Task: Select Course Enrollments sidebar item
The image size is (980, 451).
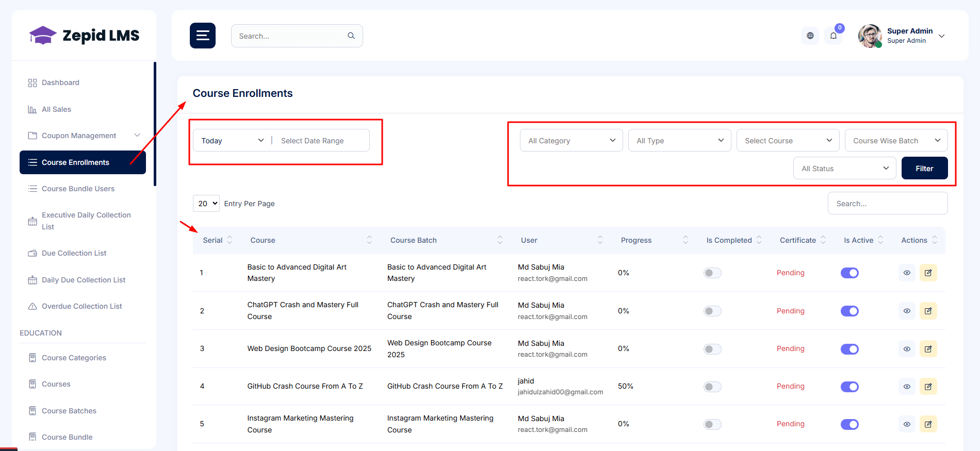Action: click(x=83, y=162)
